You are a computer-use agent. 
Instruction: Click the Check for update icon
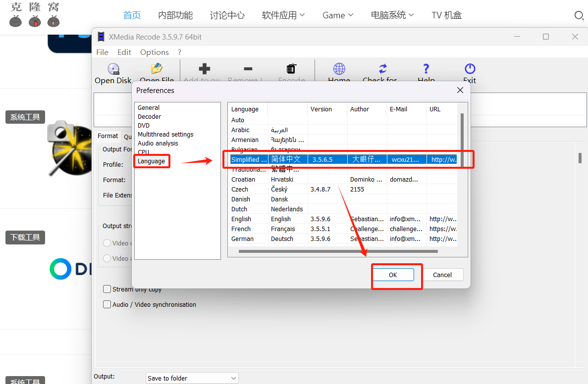[x=382, y=69]
